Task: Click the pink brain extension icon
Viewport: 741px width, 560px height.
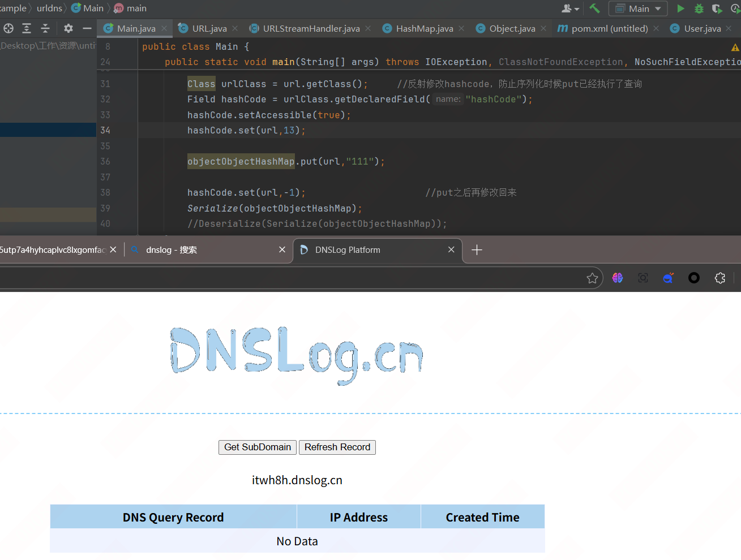Action: click(618, 278)
